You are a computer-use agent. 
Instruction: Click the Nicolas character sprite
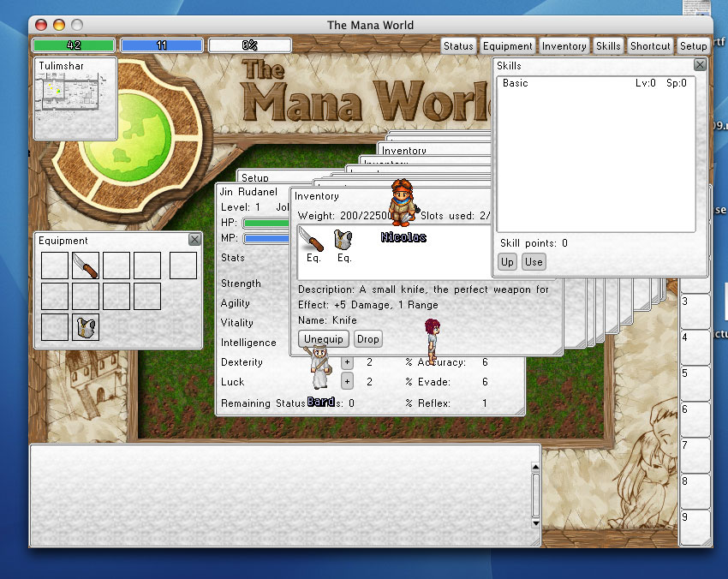(x=402, y=202)
